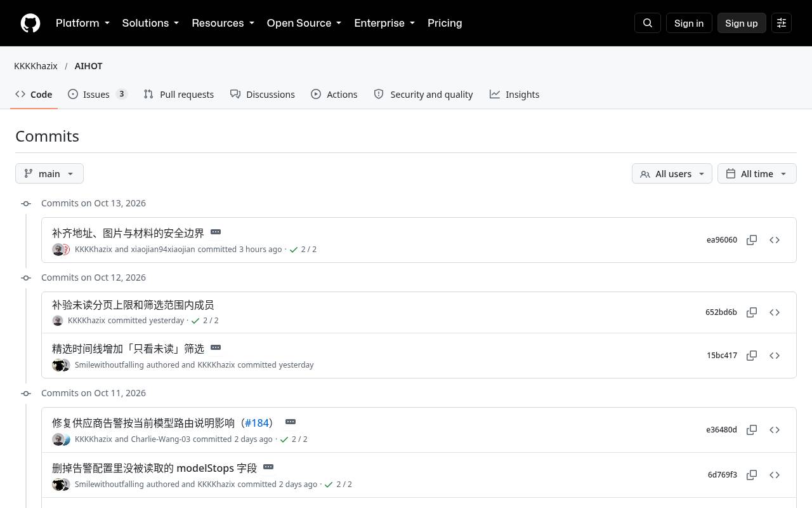Click the Sign up button

point(742,23)
